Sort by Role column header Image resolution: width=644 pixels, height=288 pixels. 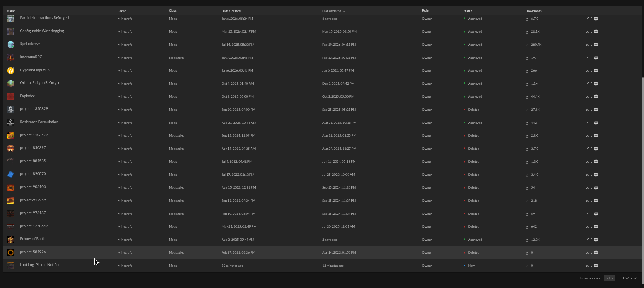pos(425,11)
